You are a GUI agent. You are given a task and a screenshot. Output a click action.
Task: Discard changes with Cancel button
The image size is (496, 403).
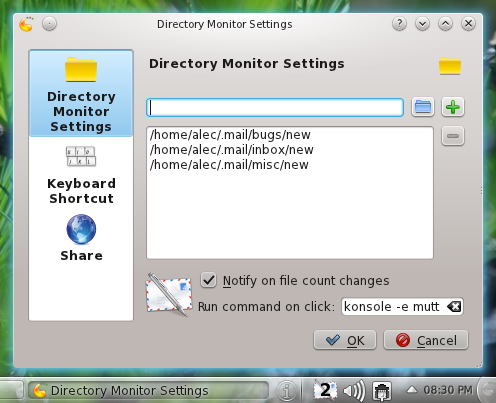426,340
